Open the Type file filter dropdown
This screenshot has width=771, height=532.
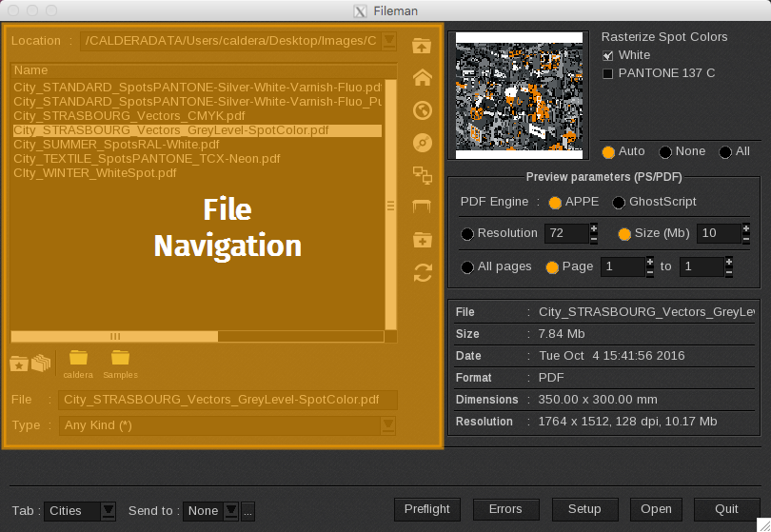pyautogui.click(x=387, y=425)
